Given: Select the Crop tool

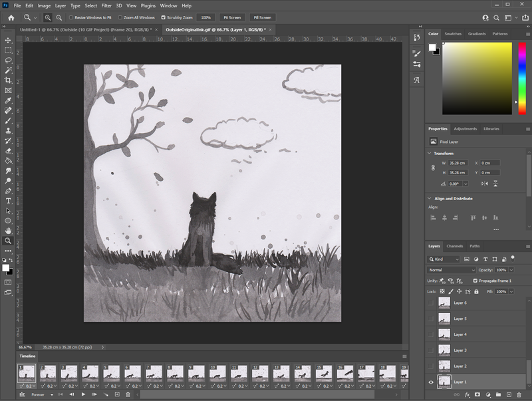Looking at the screenshot, I should click(8, 80).
